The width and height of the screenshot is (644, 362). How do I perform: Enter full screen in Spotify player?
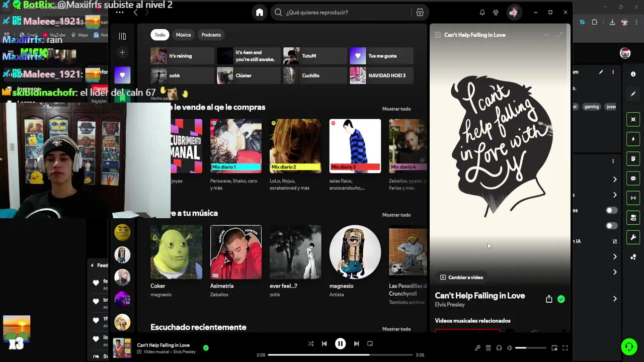coord(565,348)
